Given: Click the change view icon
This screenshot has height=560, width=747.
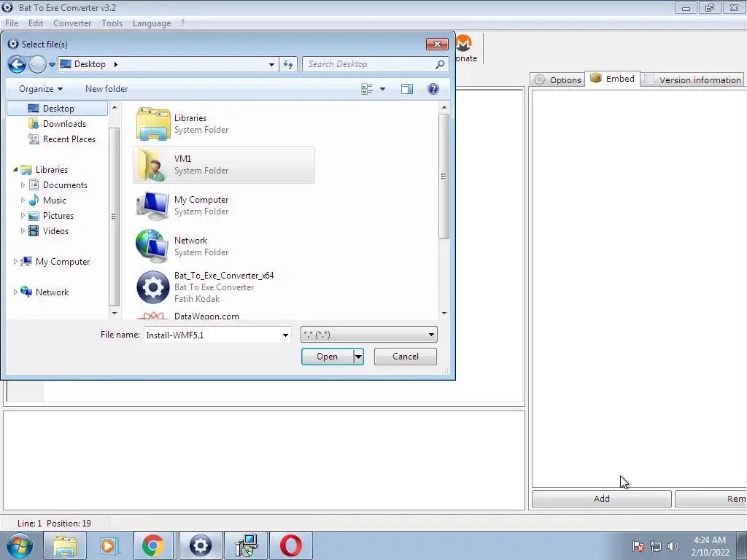Looking at the screenshot, I should coord(367,89).
